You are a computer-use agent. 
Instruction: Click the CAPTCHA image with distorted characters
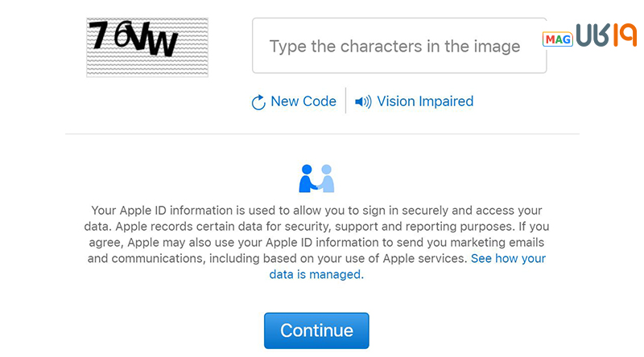point(147,47)
